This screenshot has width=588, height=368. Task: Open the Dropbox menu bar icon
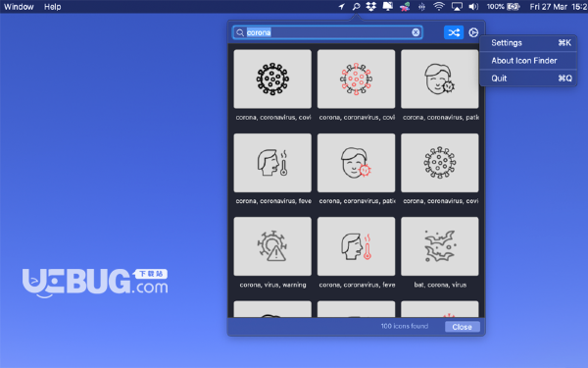370,7
